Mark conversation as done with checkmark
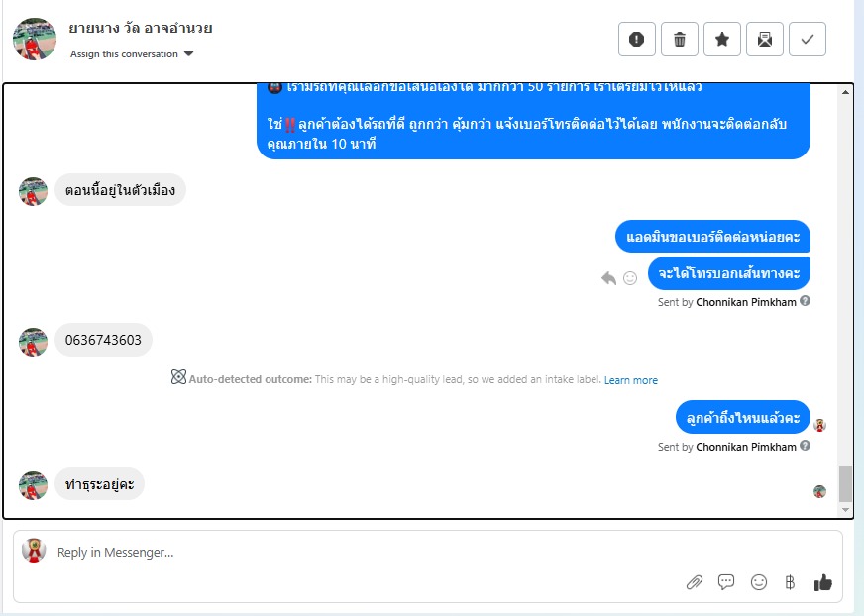 click(808, 40)
